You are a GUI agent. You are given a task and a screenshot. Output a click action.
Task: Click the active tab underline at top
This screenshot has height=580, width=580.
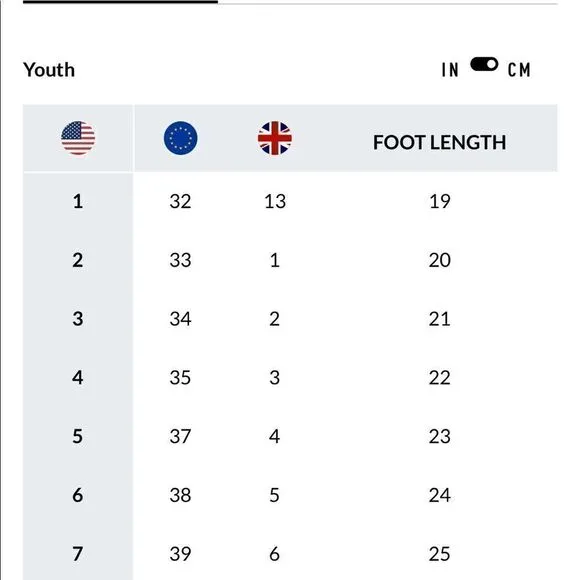[x=120, y=2]
